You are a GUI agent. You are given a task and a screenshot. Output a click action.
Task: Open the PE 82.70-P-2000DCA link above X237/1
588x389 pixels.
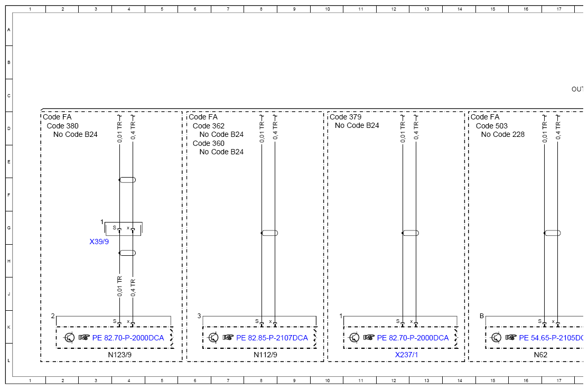click(413, 338)
